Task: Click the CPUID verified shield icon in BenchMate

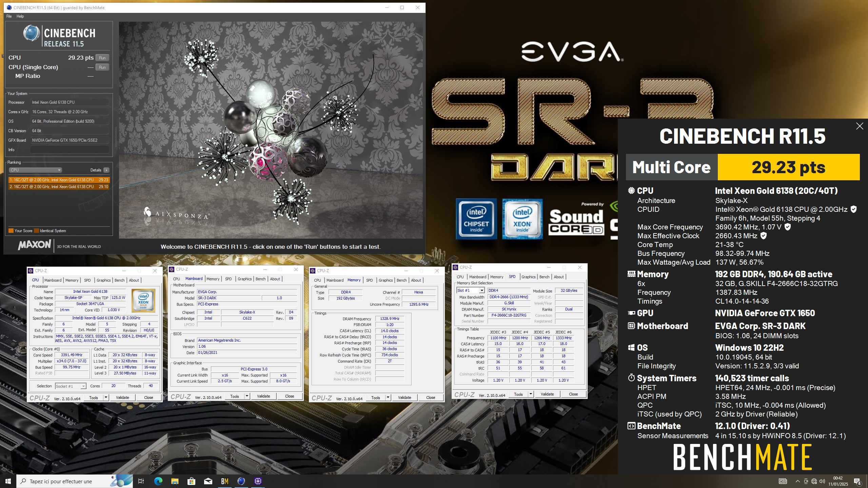Action: click(854, 209)
